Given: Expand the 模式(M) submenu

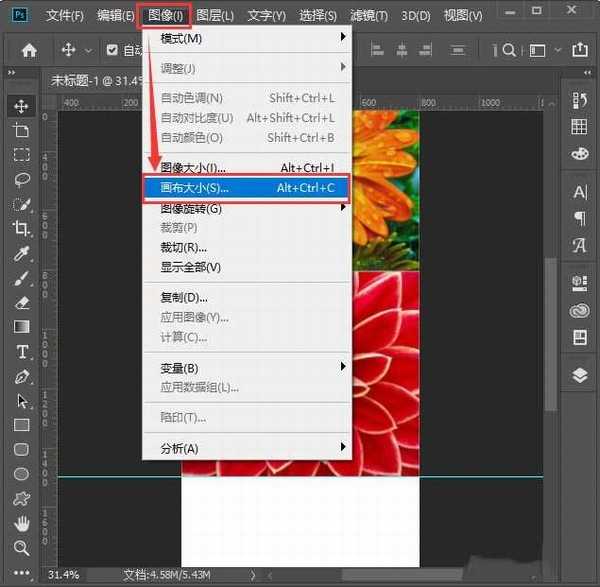Looking at the screenshot, I should pyautogui.click(x=250, y=38).
